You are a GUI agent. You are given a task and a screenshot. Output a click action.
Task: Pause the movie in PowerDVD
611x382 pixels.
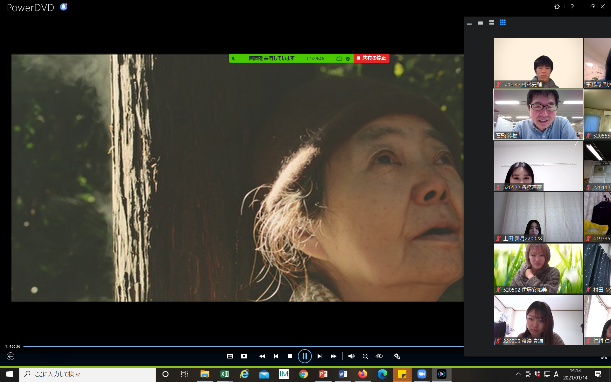(305, 356)
